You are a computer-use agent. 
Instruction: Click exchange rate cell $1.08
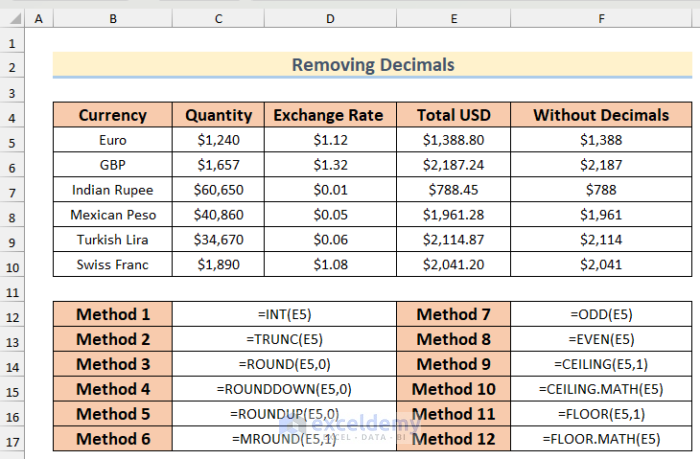(330, 264)
